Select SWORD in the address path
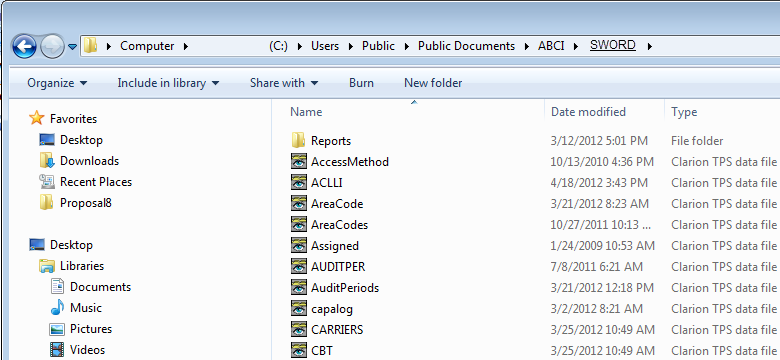Image resolution: width=780 pixels, height=360 pixels. (612, 46)
